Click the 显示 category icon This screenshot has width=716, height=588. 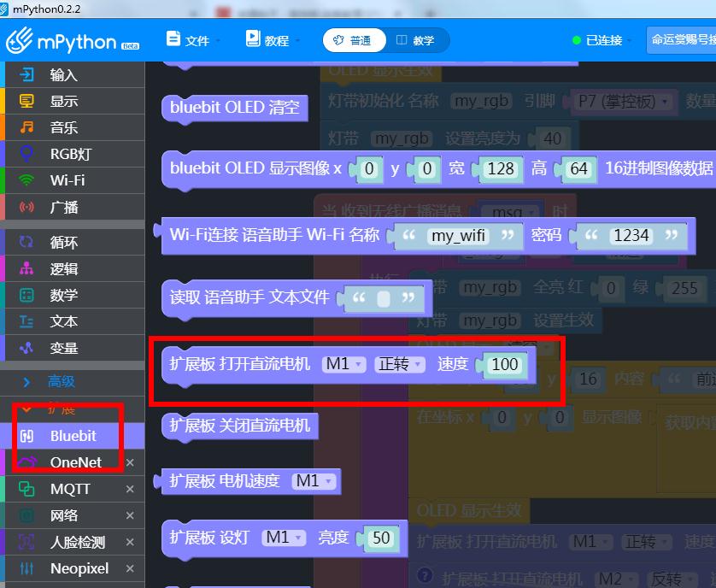coord(26,101)
